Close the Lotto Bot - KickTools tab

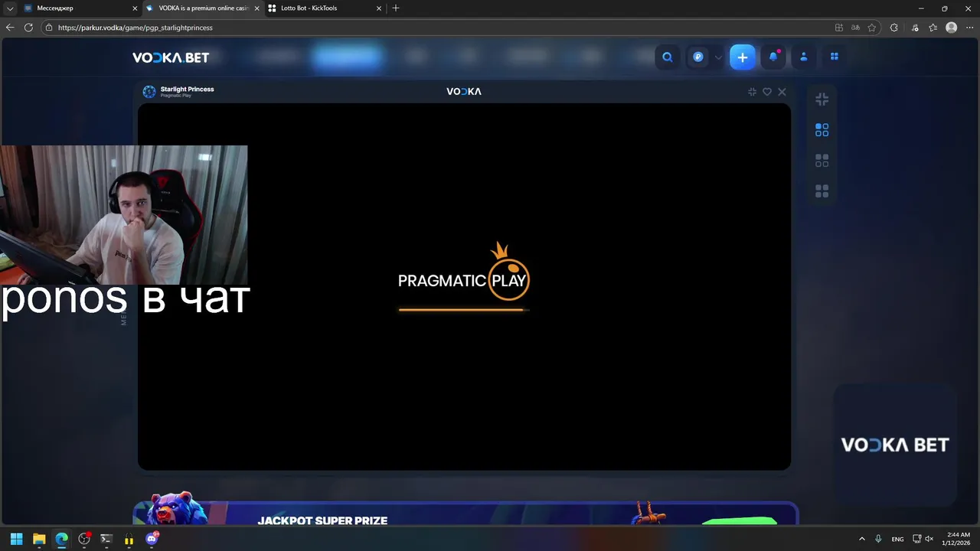tap(378, 8)
